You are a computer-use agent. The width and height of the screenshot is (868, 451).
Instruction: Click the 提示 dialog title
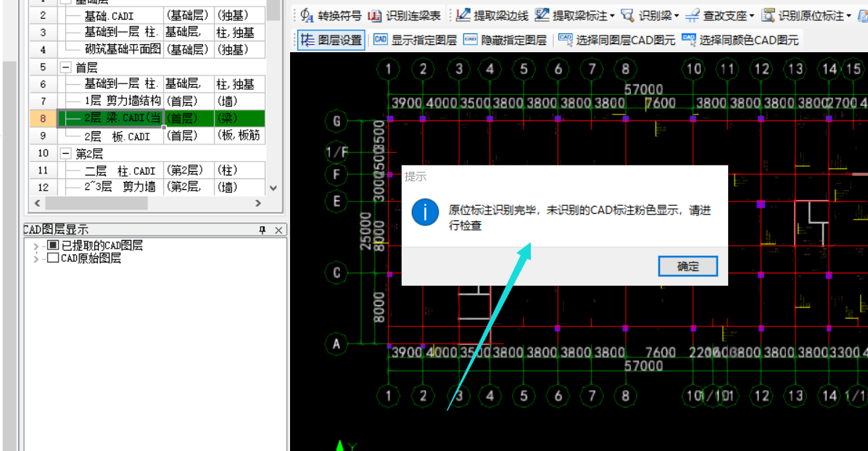point(416,176)
